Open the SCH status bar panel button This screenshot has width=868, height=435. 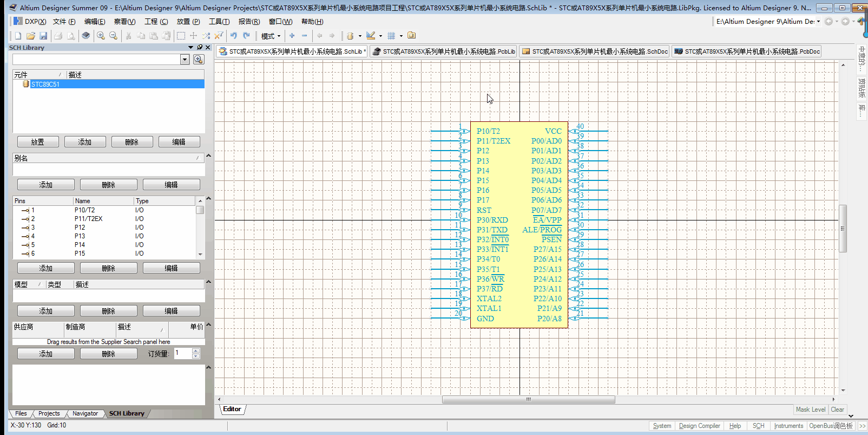759,426
